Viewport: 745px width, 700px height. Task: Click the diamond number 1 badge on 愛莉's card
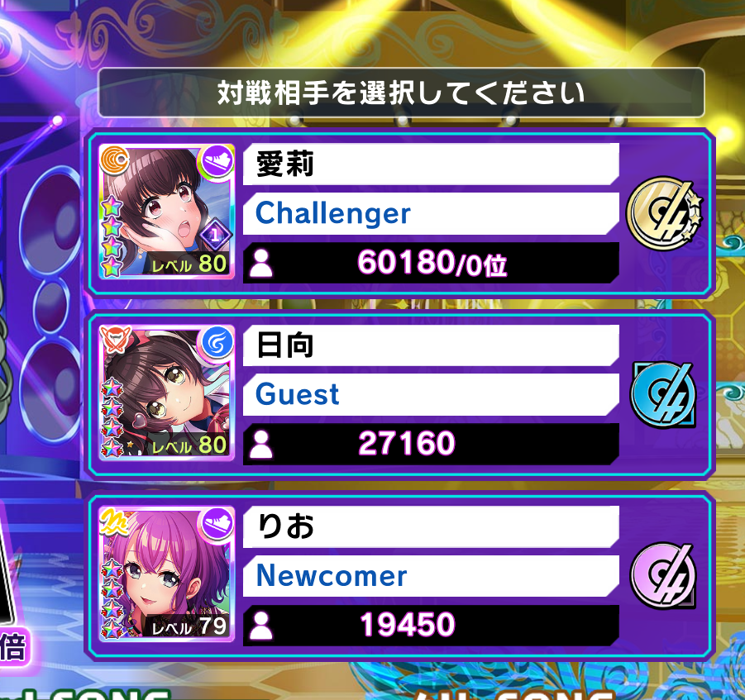[215, 234]
